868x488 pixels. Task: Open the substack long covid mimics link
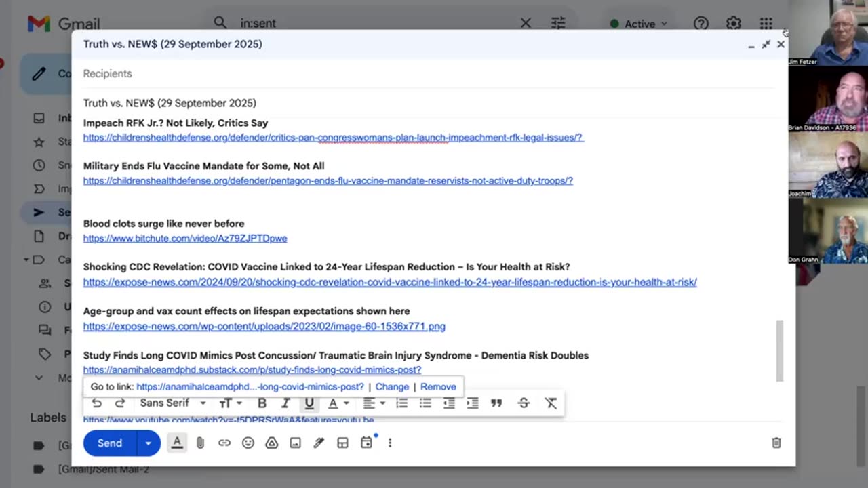252,370
